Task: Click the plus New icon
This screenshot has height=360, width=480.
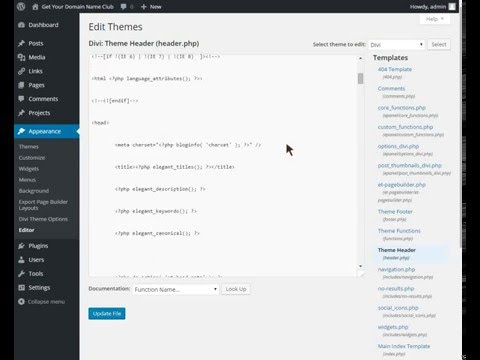Action: click(x=144, y=7)
